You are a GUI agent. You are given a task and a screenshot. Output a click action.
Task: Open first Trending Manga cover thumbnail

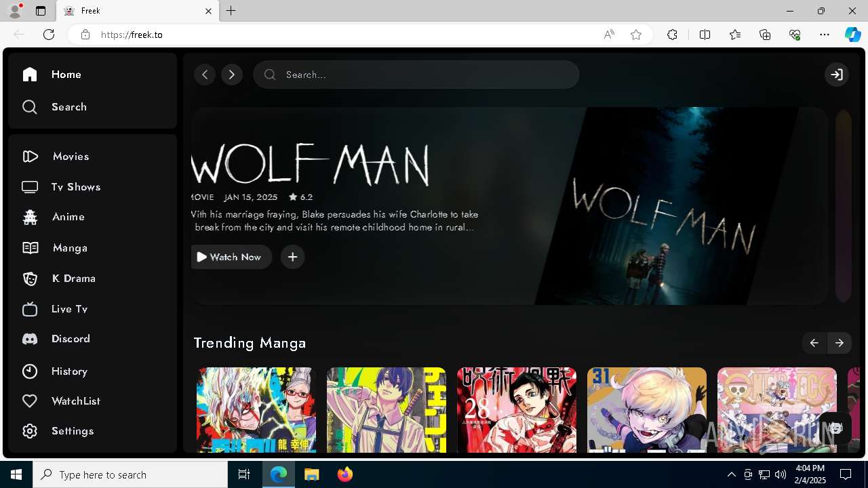pos(256,410)
